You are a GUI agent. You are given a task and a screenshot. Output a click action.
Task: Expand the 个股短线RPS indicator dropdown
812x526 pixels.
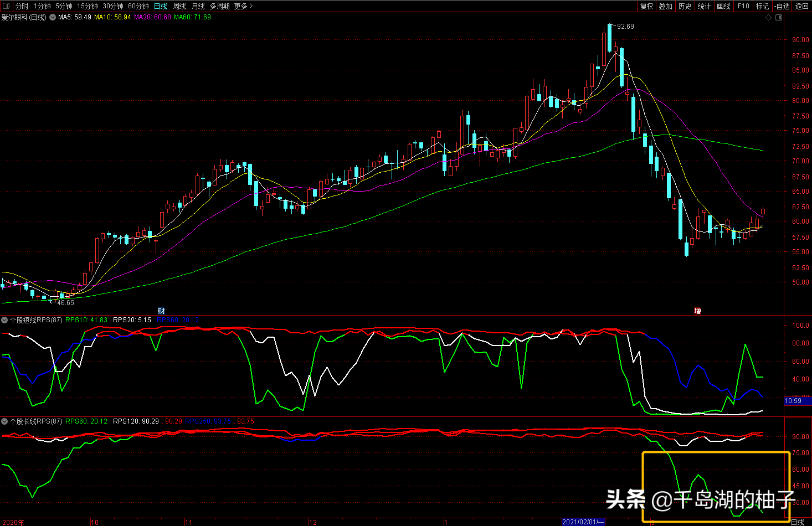[x=4, y=320]
